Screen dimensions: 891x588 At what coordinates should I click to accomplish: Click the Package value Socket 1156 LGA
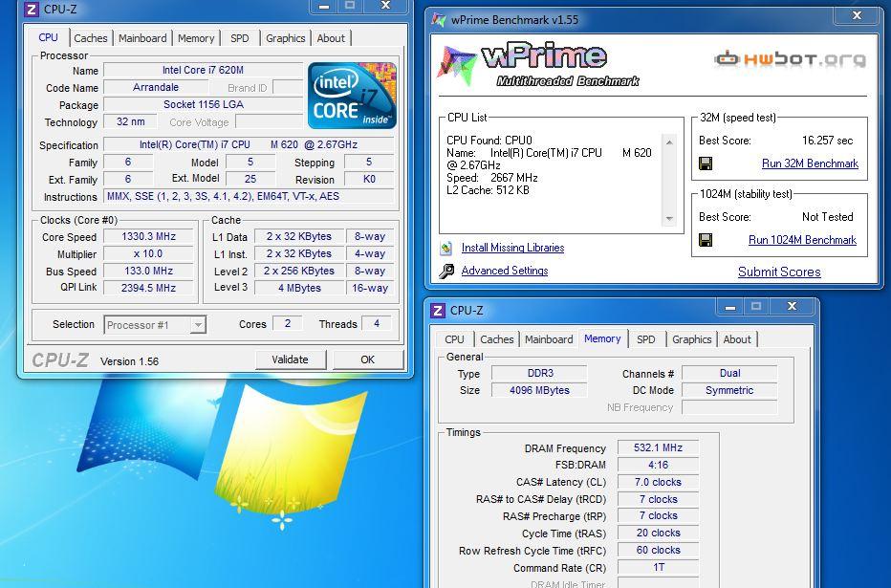tap(203, 104)
